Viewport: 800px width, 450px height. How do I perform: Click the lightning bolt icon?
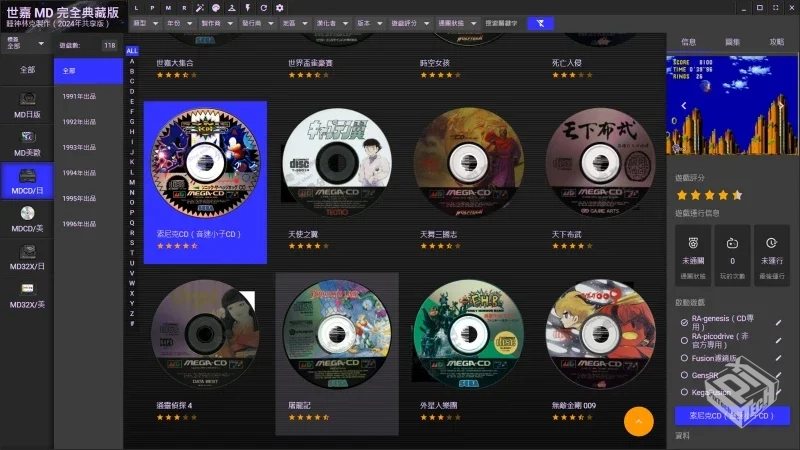[247, 8]
